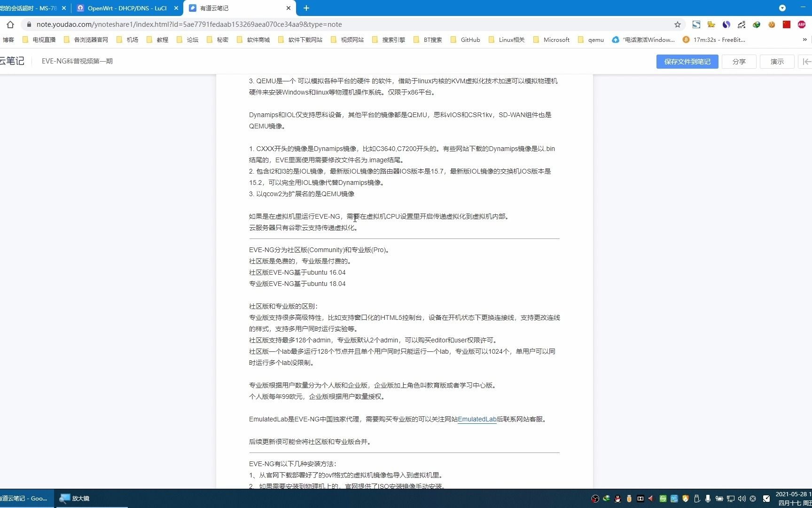Bookmark this page with the star icon
The width and height of the screenshot is (812, 508).
(x=677, y=24)
